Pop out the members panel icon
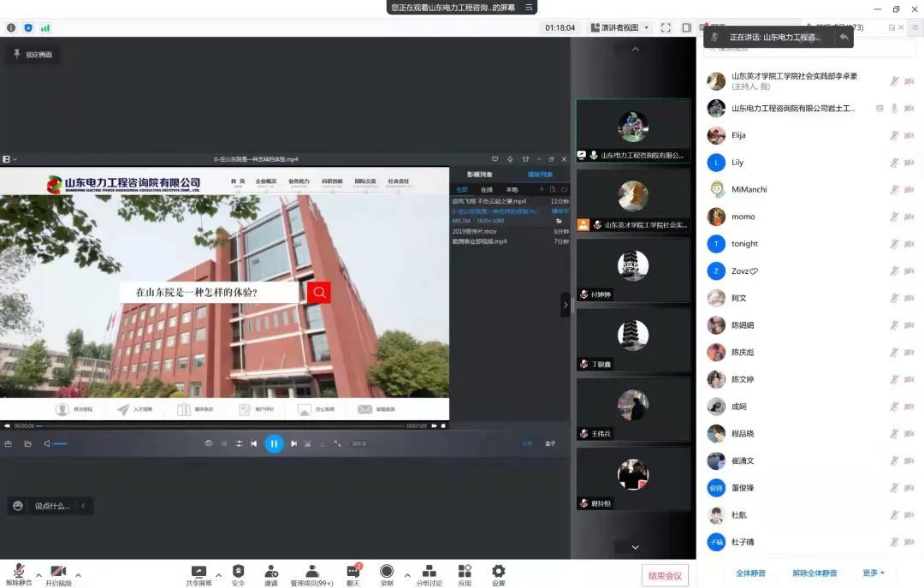This screenshot has height=588, width=924. tap(891, 27)
